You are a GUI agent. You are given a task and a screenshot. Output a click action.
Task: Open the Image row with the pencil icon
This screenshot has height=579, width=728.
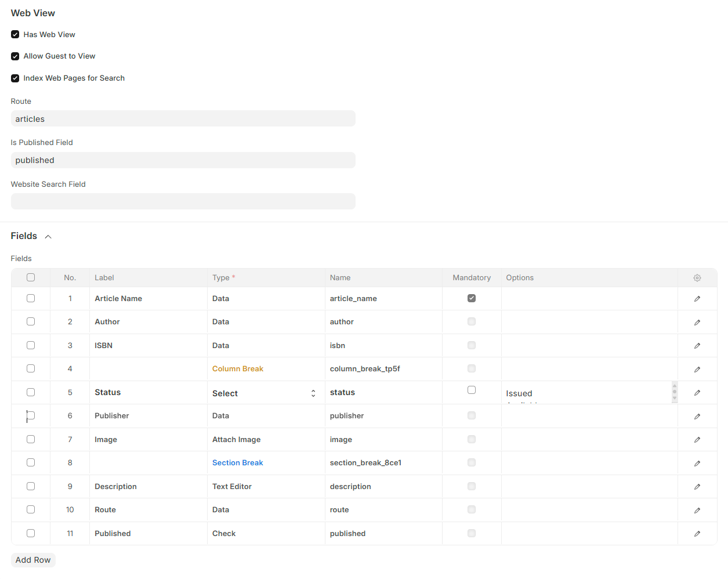(x=697, y=439)
